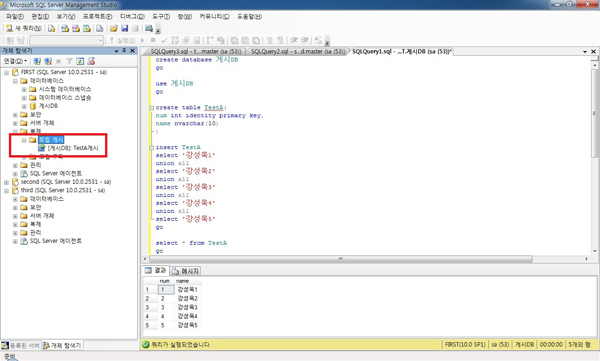Collapse the create table code block
Image resolution: width=600 pixels, height=361 pixels.
[152, 108]
